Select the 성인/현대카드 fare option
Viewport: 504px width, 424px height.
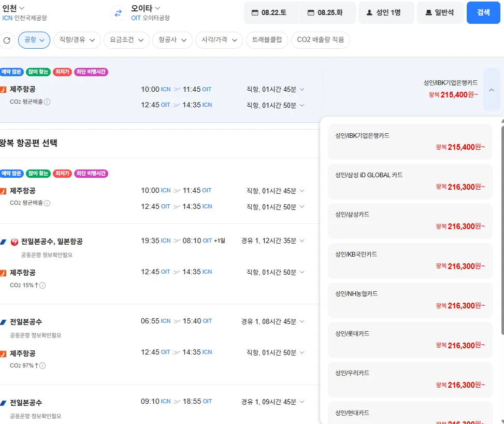(410, 413)
